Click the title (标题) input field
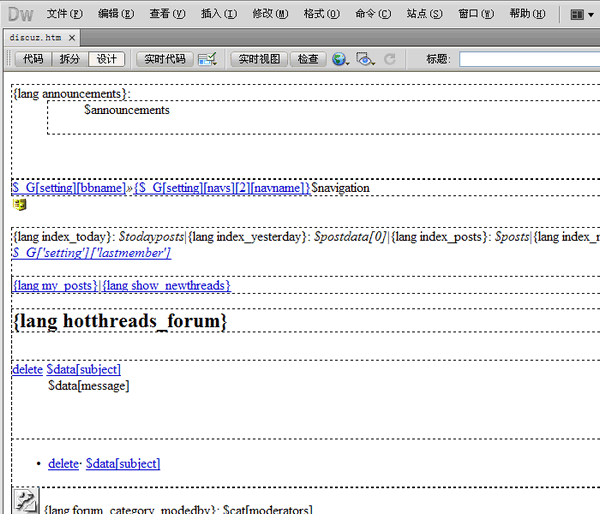The height and width of the screenshot is (514, 600). pos(529,59)
